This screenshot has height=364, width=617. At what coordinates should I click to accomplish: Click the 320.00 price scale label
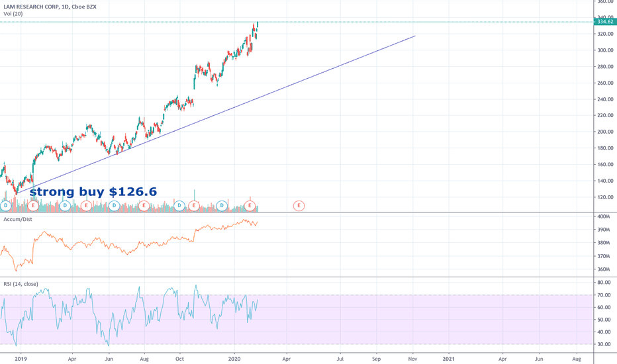coord(605,34)
